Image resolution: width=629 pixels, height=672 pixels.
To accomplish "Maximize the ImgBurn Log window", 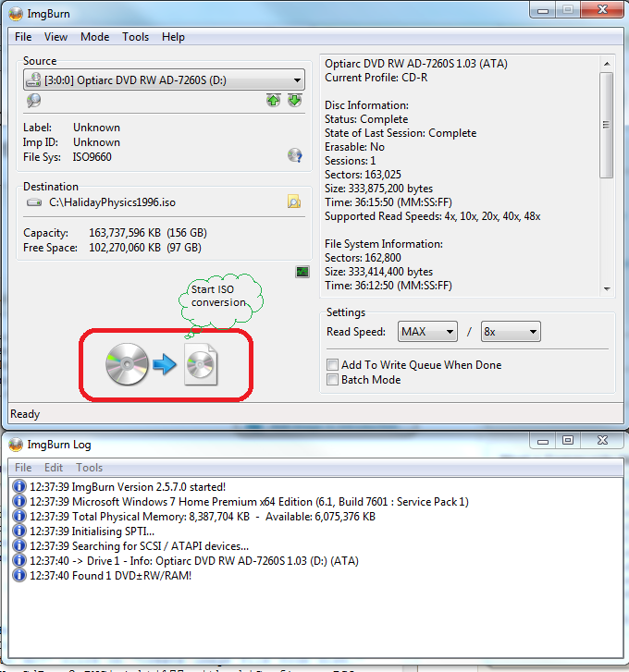I will (568, 441).
